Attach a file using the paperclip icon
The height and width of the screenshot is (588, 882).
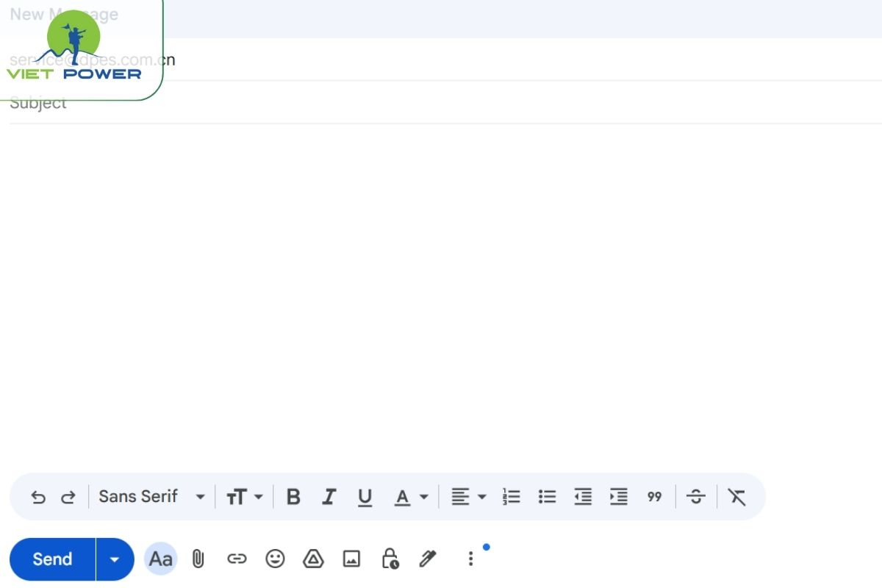(197, 559)
